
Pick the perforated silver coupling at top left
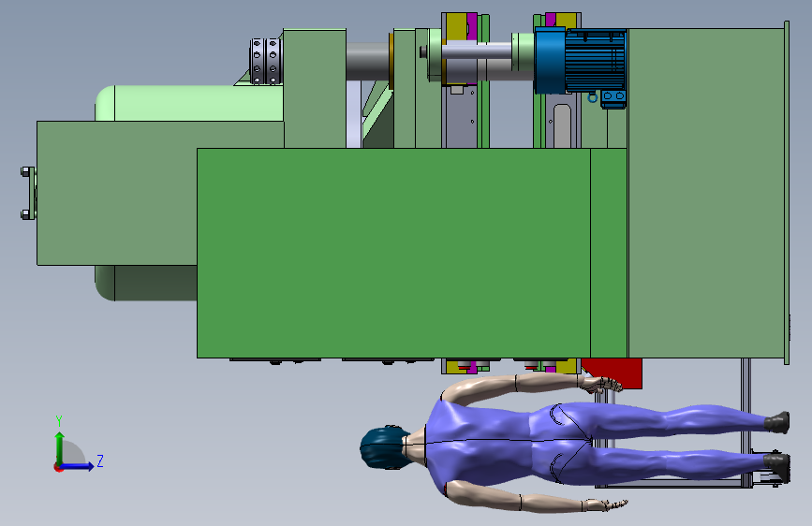(265, 61)
